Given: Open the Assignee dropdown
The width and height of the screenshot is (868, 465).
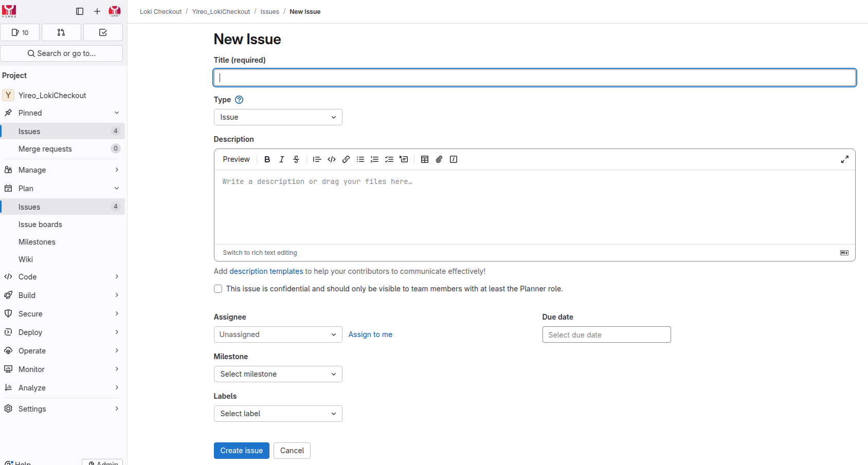Looking at the screenshot, I should [278, 334].
